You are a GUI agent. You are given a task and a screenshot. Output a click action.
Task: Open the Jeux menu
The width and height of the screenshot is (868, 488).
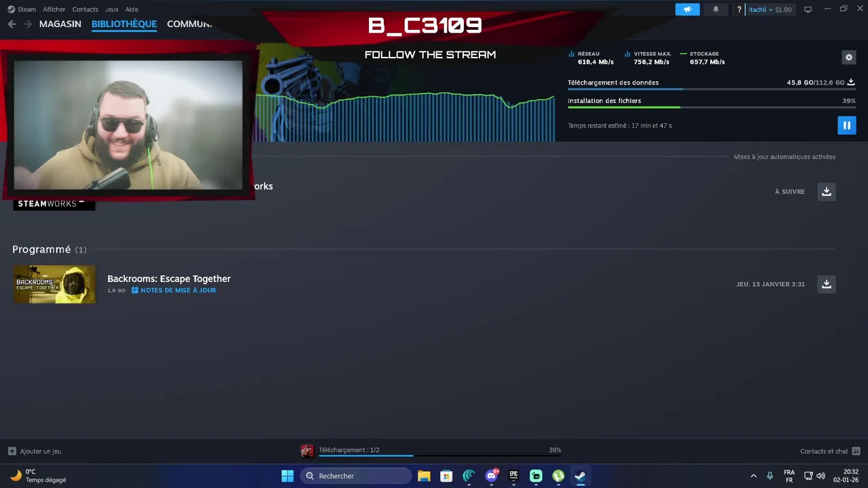tap(112, 9)
